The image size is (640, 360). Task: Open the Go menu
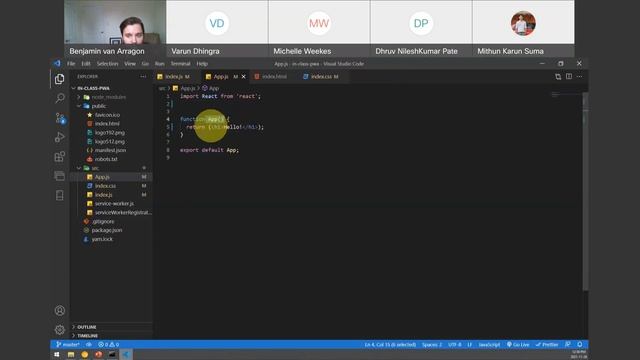[145, 64]
